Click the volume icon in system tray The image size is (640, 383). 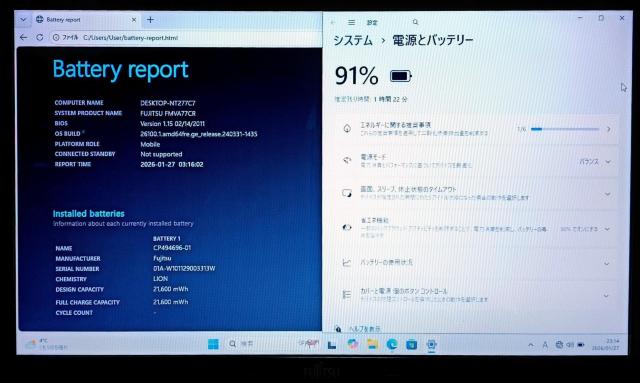pyautogui.click(x=570, y=345)
